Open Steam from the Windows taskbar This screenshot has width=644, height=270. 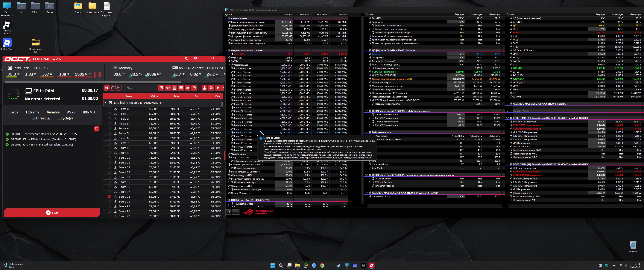point(338,265)
